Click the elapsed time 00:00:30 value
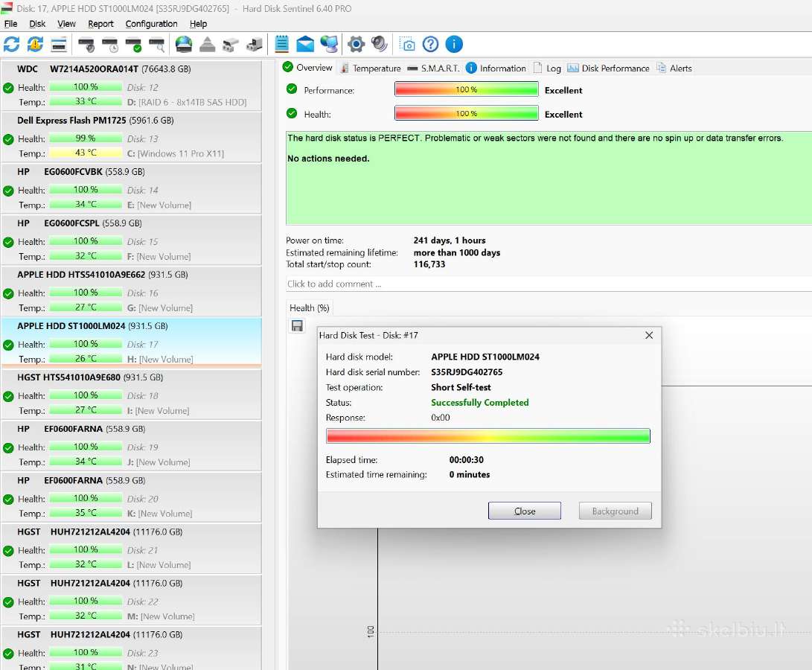Image resolution: width=812 pixels, height=670 pixels. click(467, 459)
